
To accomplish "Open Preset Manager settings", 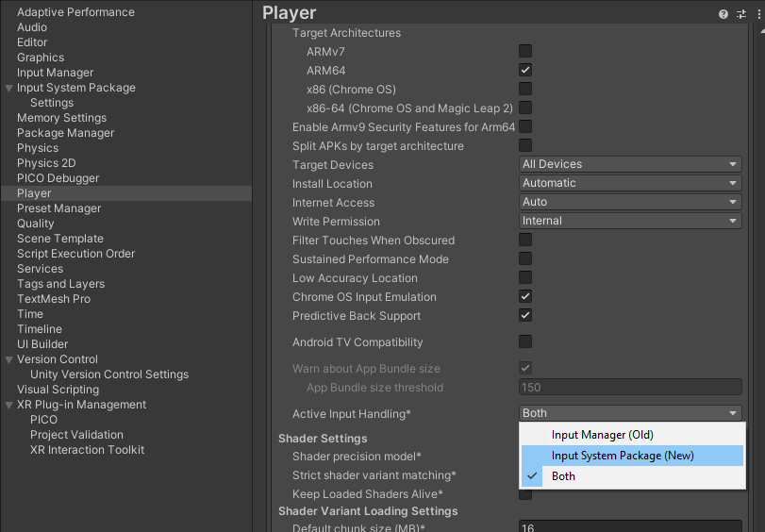I will [x=59, y=208].
